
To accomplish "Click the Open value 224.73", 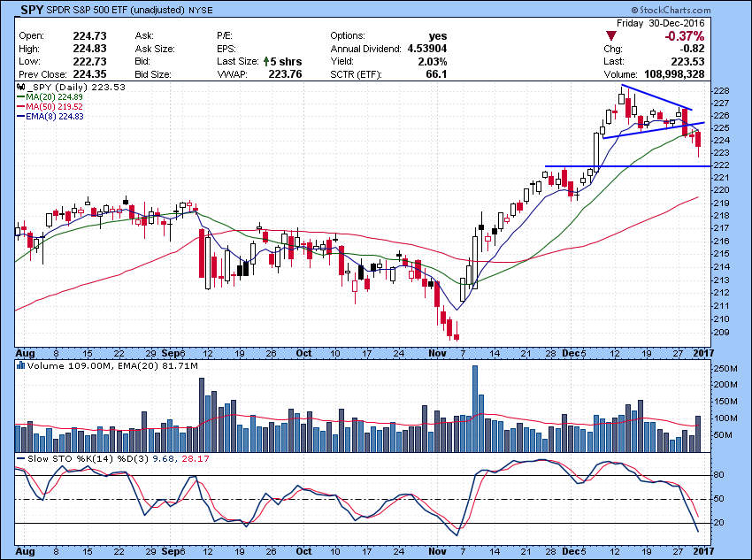I will (x=89, y=36).
